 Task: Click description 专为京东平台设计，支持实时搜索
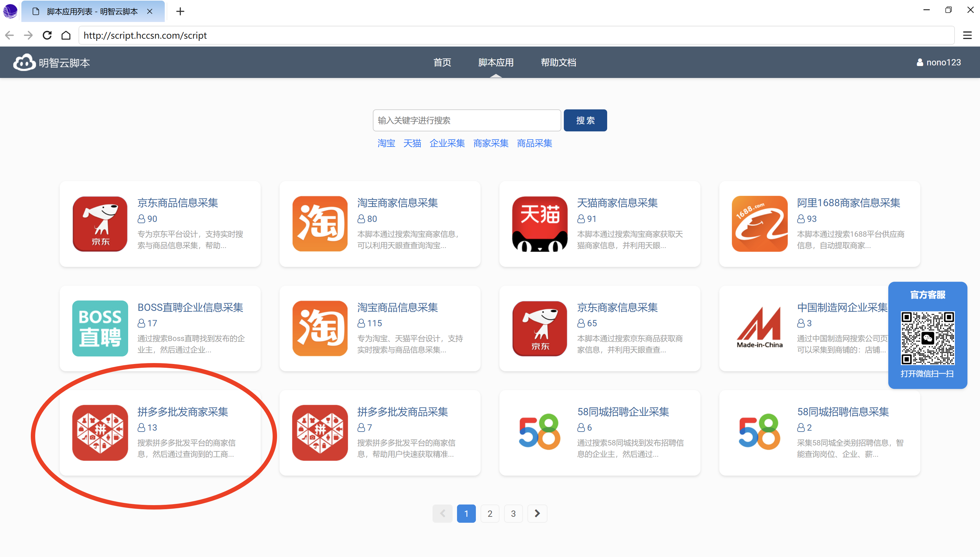[x=190, y=240]
